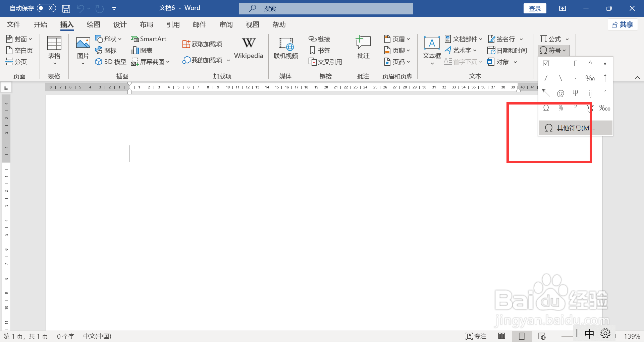The height and width of the screenshot is (342, 644).
Task: Insert a 交叉引用 cross-reference
Action: point(325,62)
